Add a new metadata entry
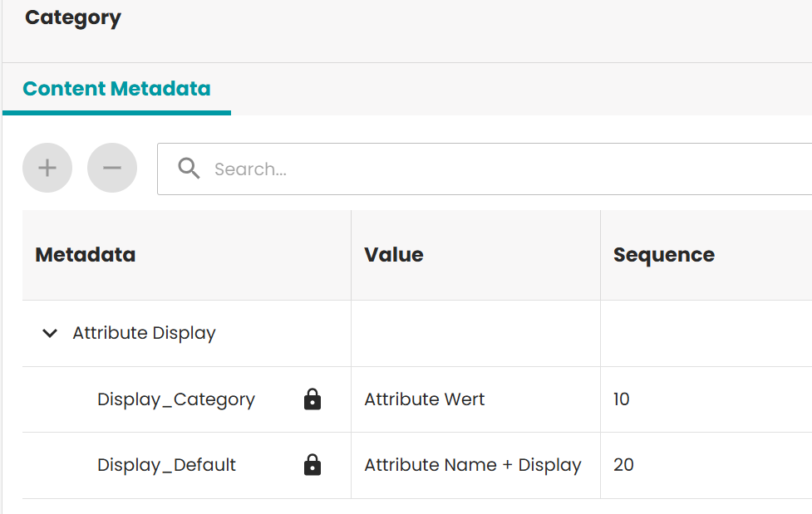The height and width of the screenshot is (514, 812). [47, 168]
